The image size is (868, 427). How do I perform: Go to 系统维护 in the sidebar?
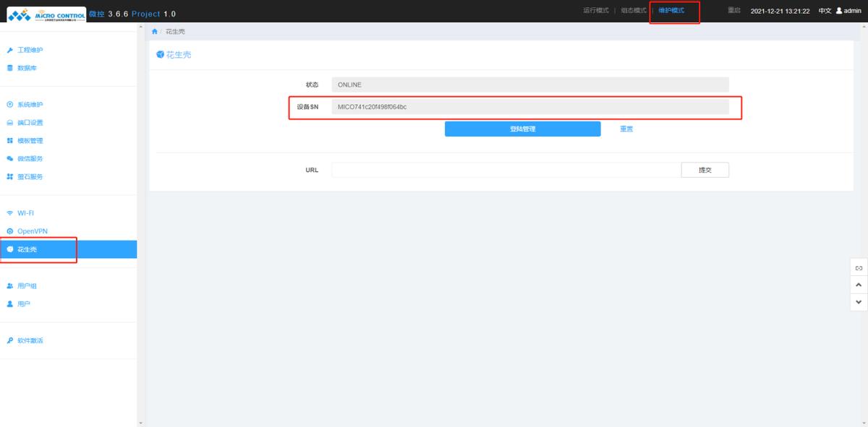(30, 105)
